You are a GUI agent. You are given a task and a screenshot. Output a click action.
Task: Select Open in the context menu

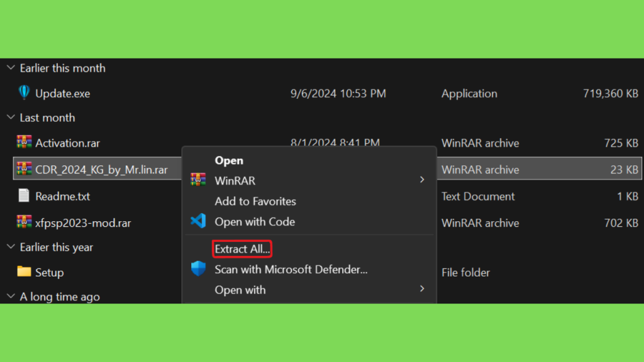click(229, 160)
